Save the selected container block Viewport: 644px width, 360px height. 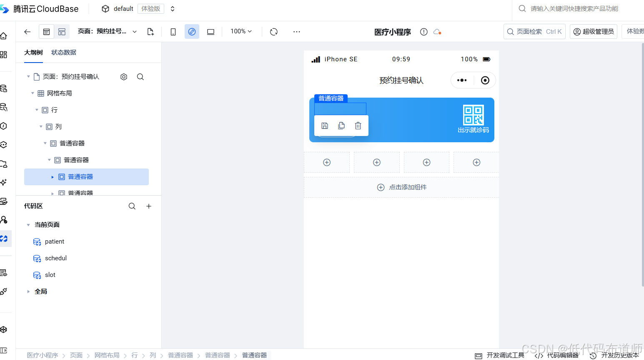click(325, 125)
